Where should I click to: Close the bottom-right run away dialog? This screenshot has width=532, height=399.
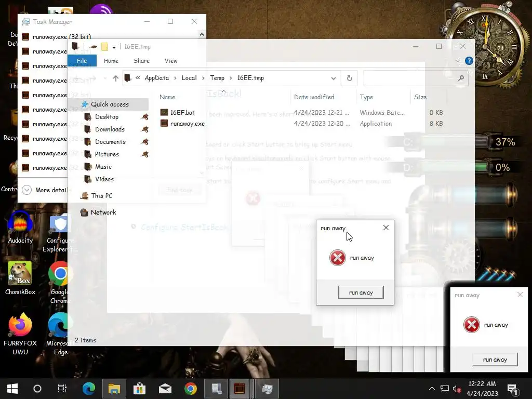click(x=520, y=295)
